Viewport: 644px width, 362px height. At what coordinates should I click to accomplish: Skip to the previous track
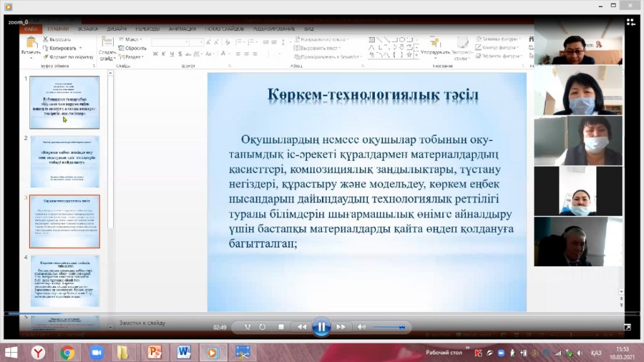click(302, 327)
